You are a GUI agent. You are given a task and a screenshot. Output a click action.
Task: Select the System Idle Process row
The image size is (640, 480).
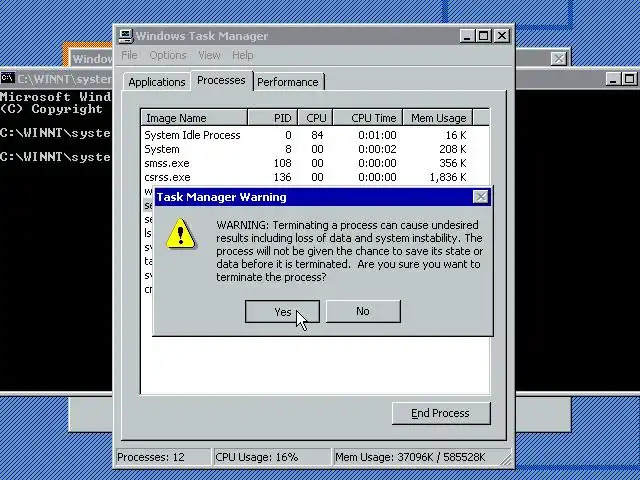click(315, 135)
